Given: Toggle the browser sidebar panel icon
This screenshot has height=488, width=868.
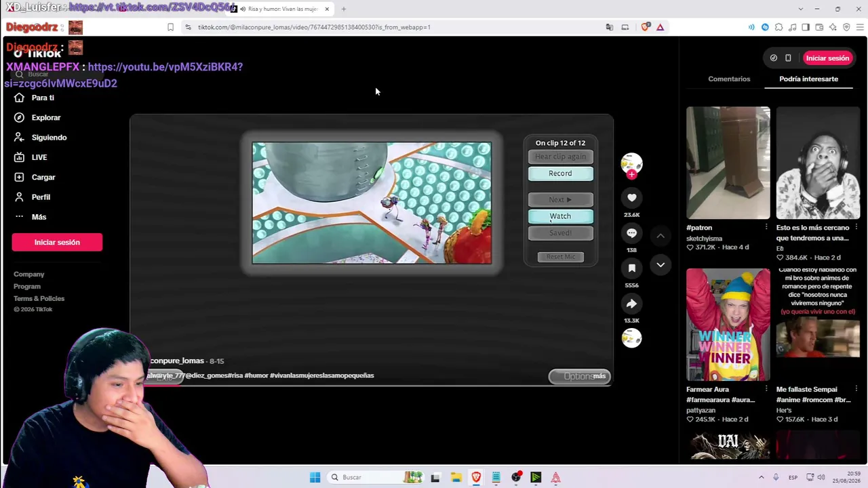Looking at the screenshot, I should click(806, 27).
